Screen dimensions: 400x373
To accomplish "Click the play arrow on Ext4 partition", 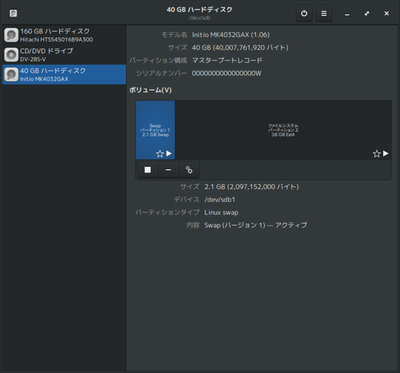I will point(386,153).
